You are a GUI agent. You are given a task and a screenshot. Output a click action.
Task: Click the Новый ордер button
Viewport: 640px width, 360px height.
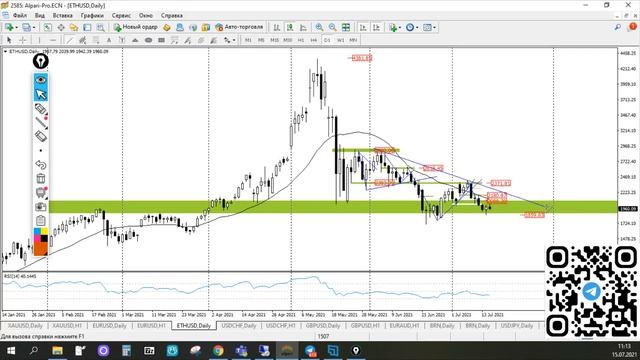(x=136, y=27)
